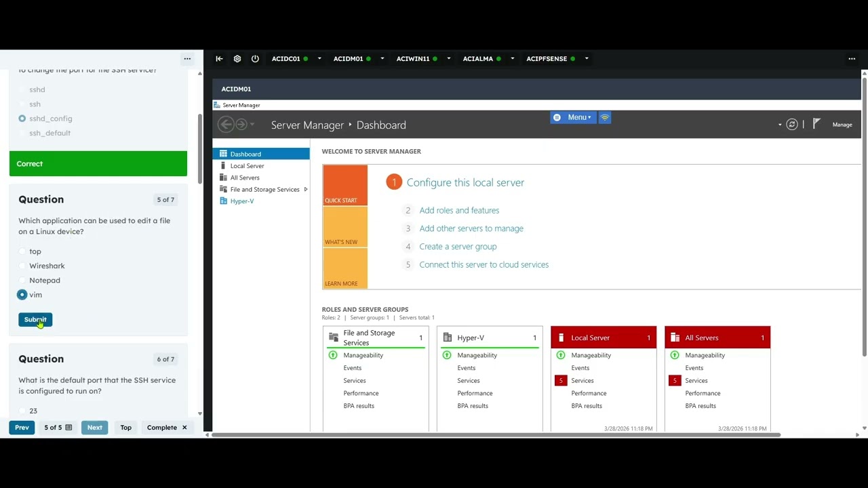Open the 5 of 5 page selector
The image size is (868, 488).
click(58, 428)
